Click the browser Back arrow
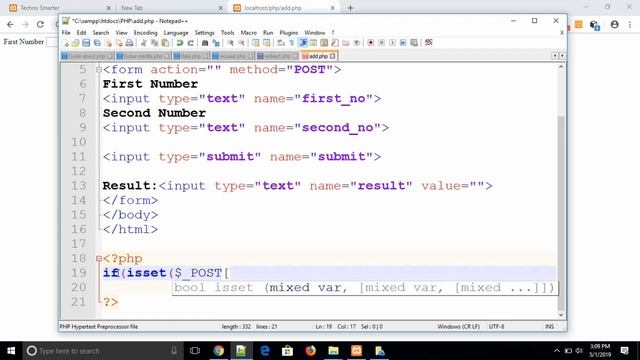This screenshot has height=360, width=640. pyautogui.click(x=10, y=24)
